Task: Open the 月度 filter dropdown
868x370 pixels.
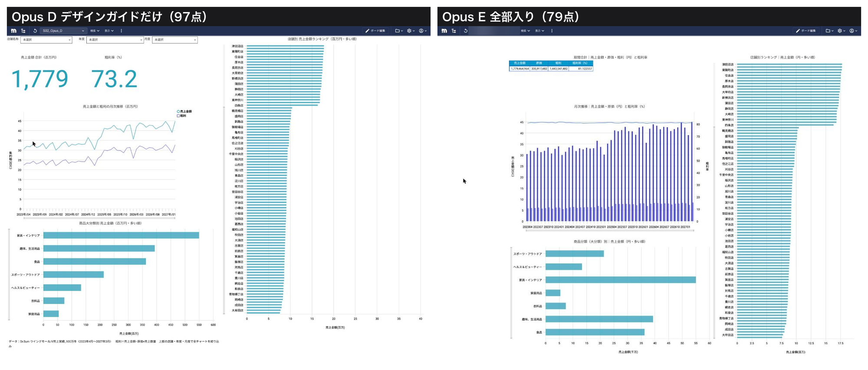Action: (175, 40)
